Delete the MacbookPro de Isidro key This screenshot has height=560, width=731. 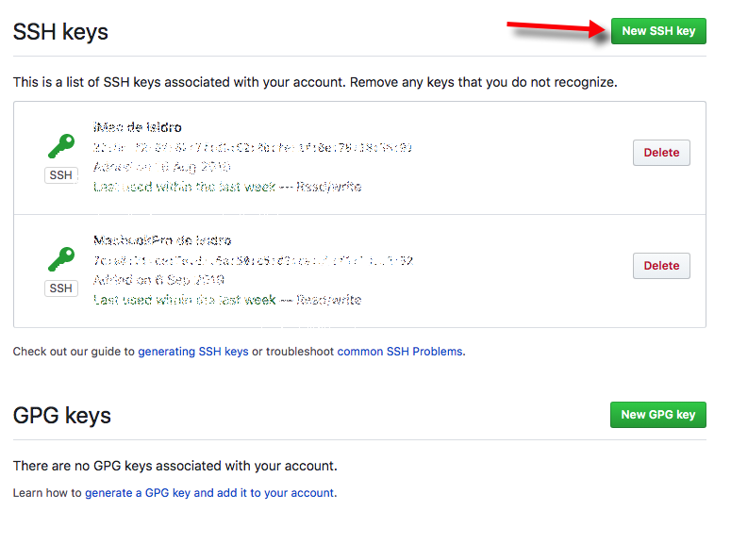(661, 266)
